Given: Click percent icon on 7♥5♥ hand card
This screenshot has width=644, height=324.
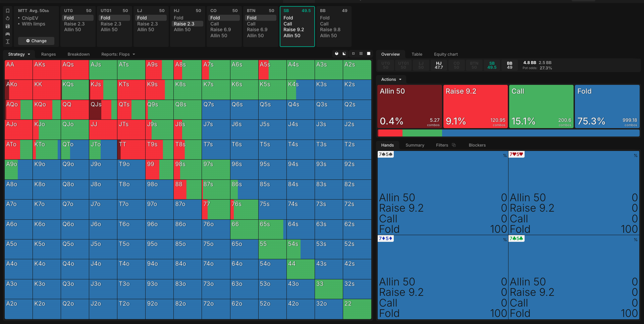Looking at the screenshot, I should [x=636, y=156].
